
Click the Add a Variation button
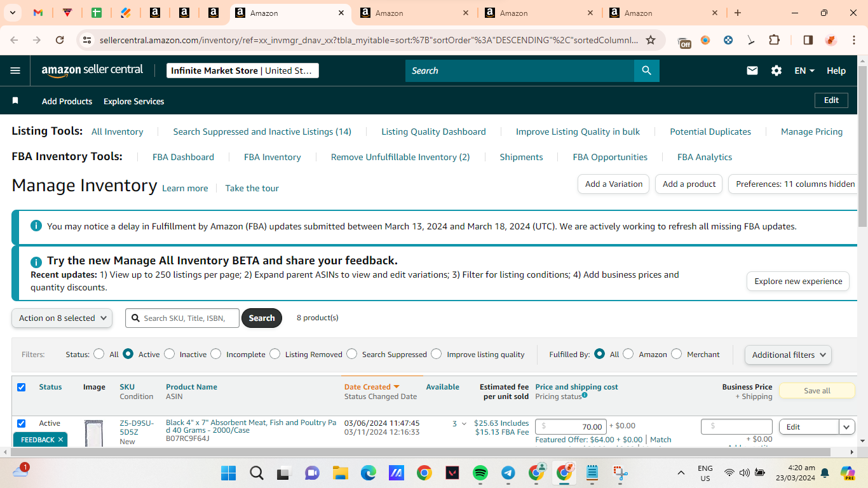click(x=614, y=184)
